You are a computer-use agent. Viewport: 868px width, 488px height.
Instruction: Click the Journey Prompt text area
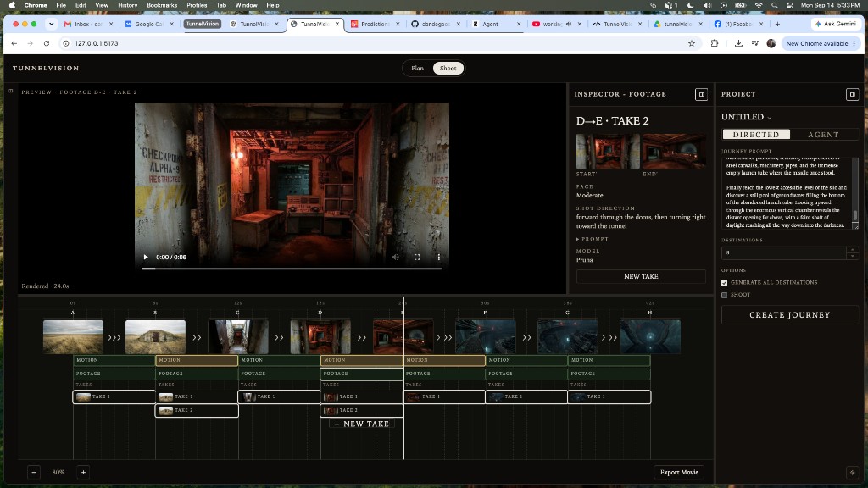click(786, 192)
